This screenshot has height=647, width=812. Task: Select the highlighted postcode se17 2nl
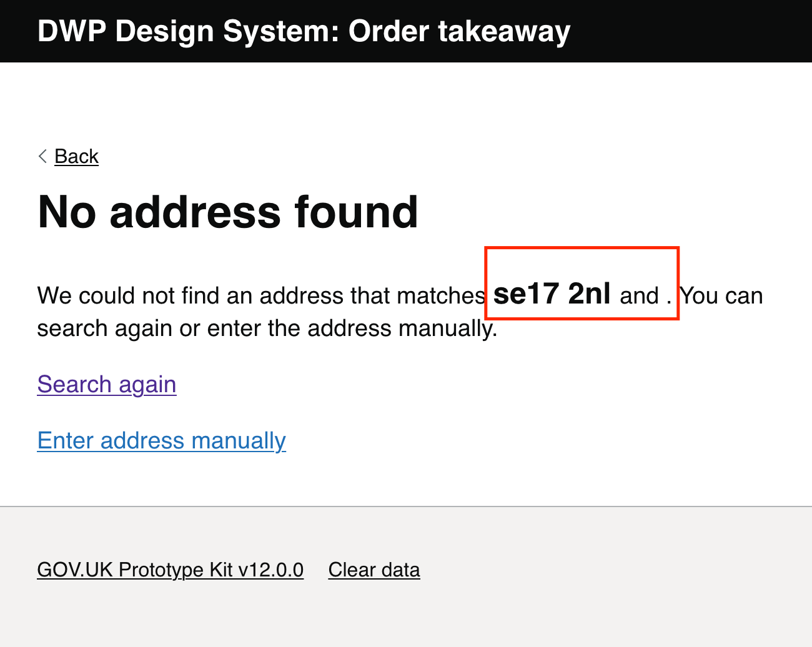(x=552, y=295)
